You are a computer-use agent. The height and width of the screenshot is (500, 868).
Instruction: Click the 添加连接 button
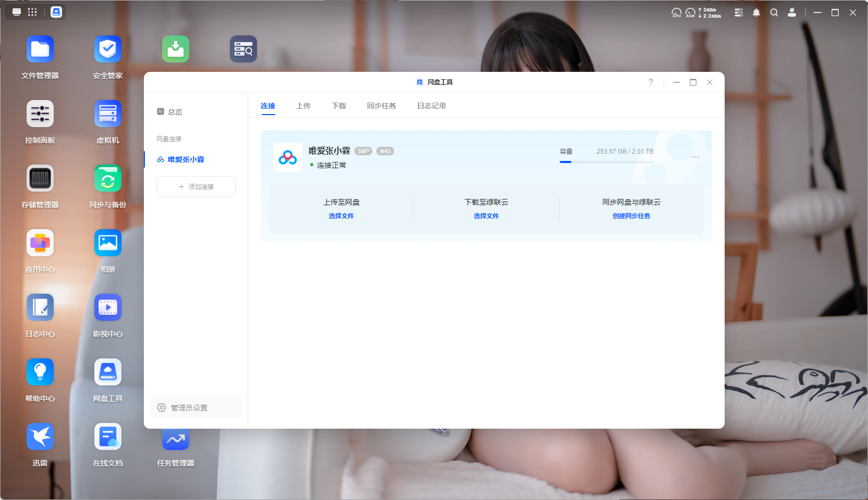coord(196,186)
